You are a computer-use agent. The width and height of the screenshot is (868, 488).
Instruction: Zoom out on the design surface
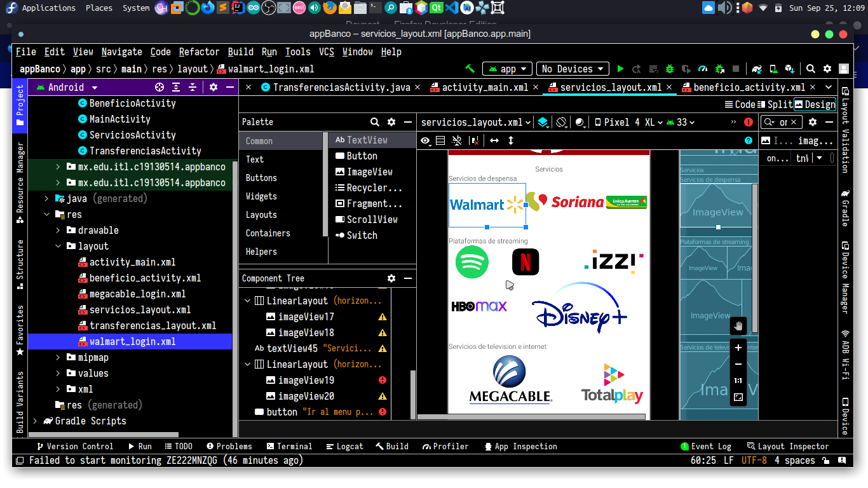pos(738,364)
